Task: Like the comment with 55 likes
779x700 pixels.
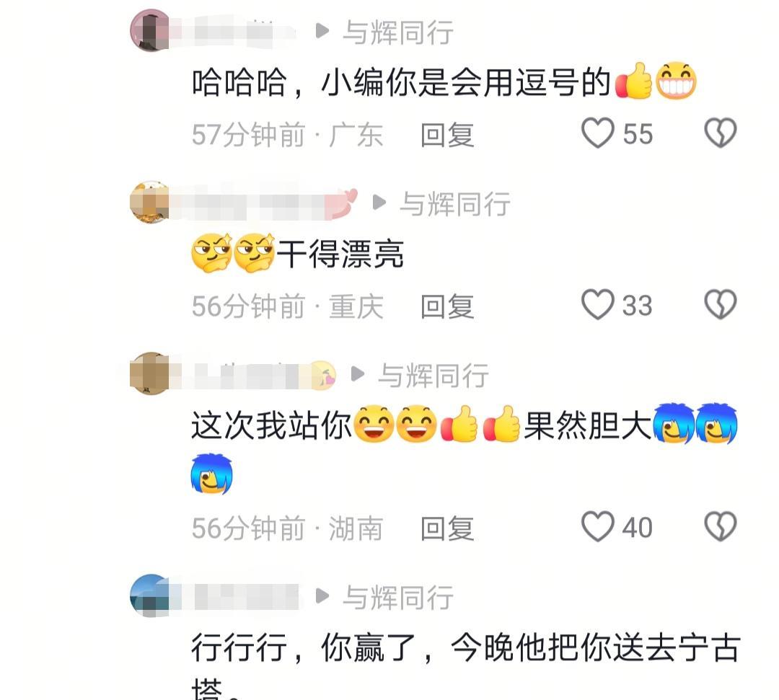Action: 598,133
